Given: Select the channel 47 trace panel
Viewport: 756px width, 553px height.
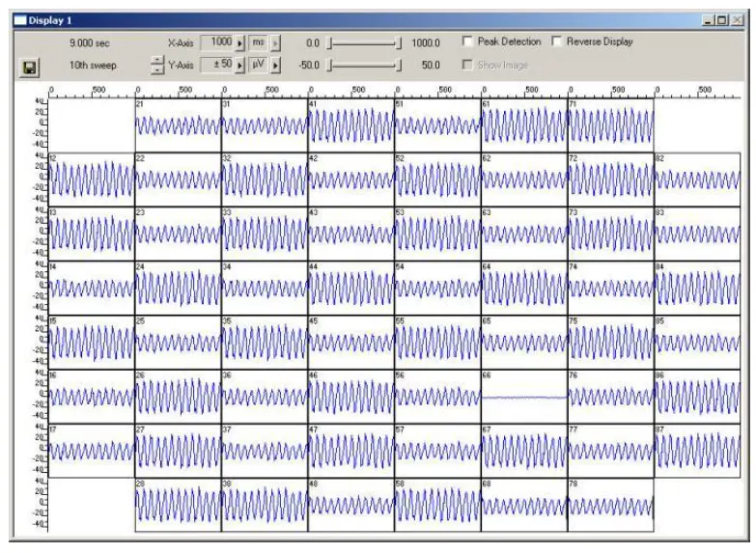Looking at the screenshot, I should coord(351,451).
